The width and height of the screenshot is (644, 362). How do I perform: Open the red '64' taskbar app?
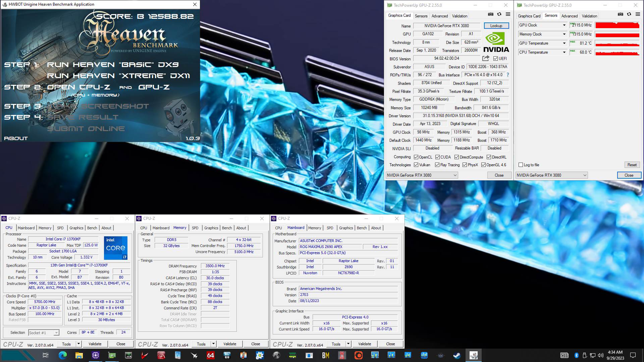(211, 355)
